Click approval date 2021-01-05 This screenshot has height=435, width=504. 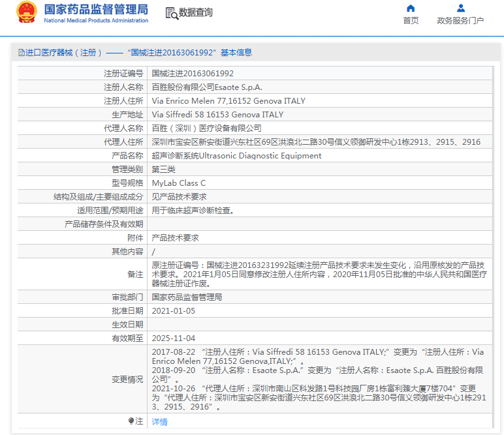pos(173,311)
